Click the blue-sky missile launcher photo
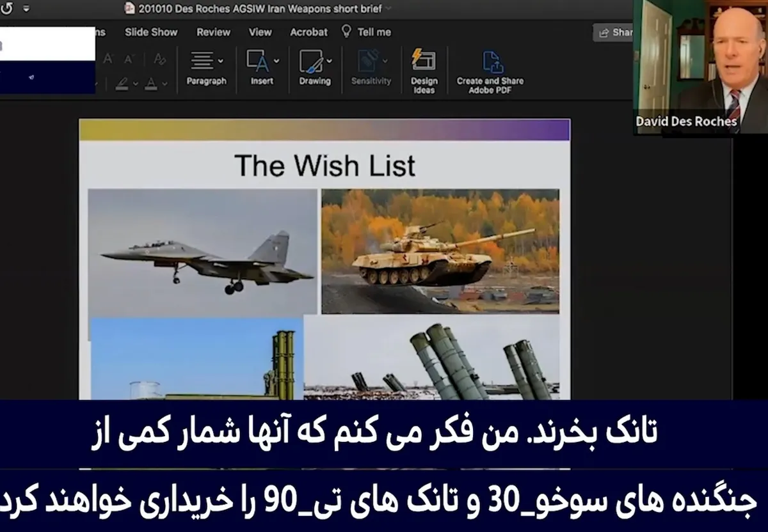Image resolution: width=768 pixels, height=532 pixels. pyautogui.click(x=196, y=359)
